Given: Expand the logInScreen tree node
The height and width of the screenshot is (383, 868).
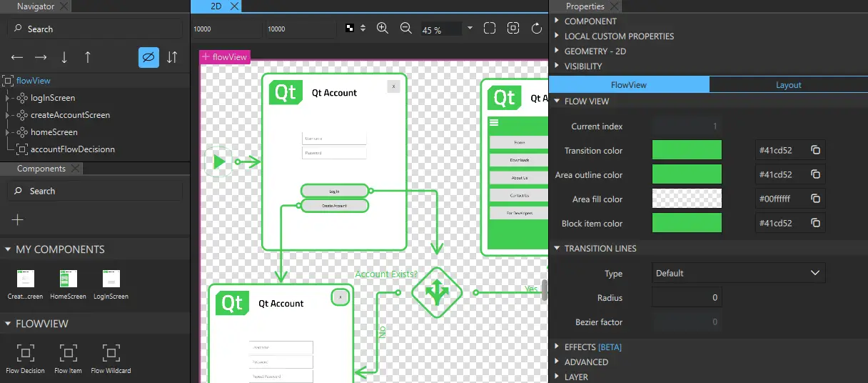Looking at the screenshot, I should point(8,98).
